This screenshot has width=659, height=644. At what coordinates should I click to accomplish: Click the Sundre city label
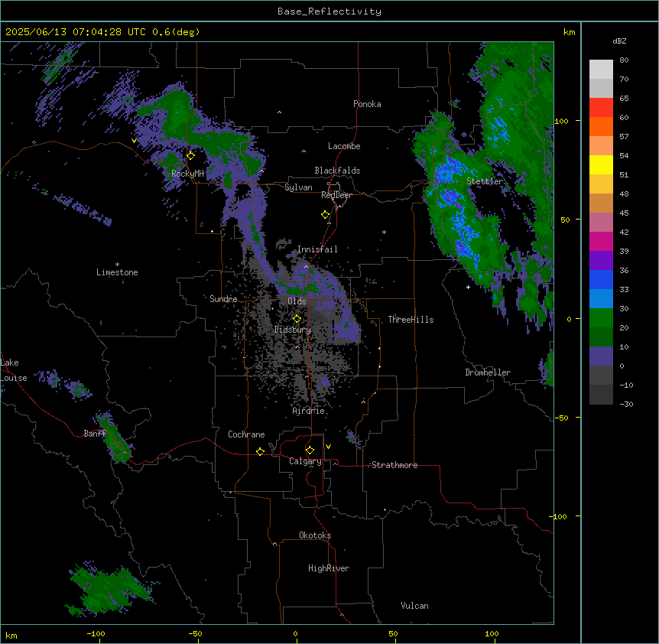coord(223,299)
